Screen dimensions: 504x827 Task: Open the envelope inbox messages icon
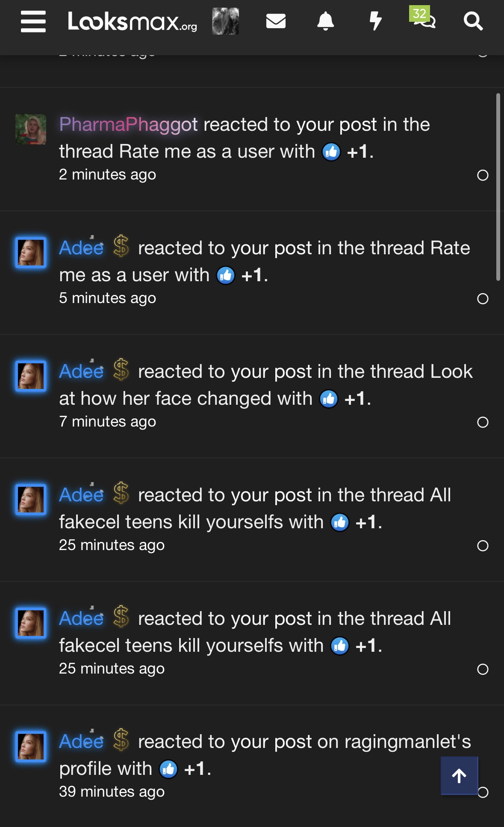click(x=276, y=21)
